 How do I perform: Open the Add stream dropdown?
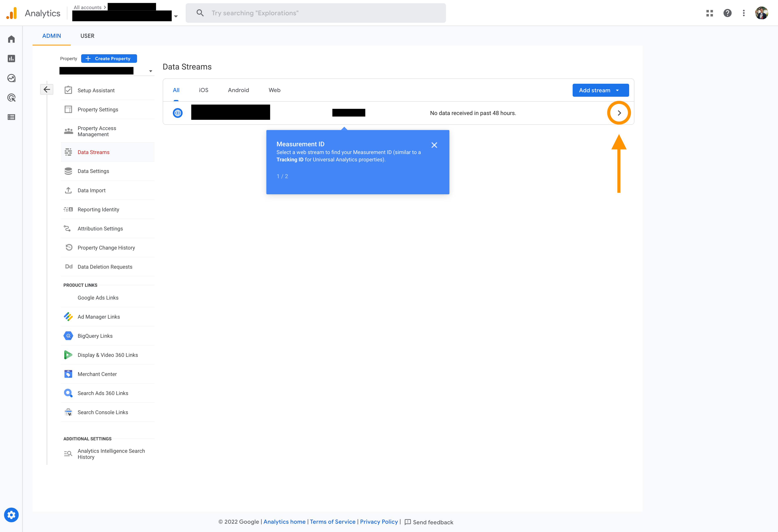[x=600, y=90]
